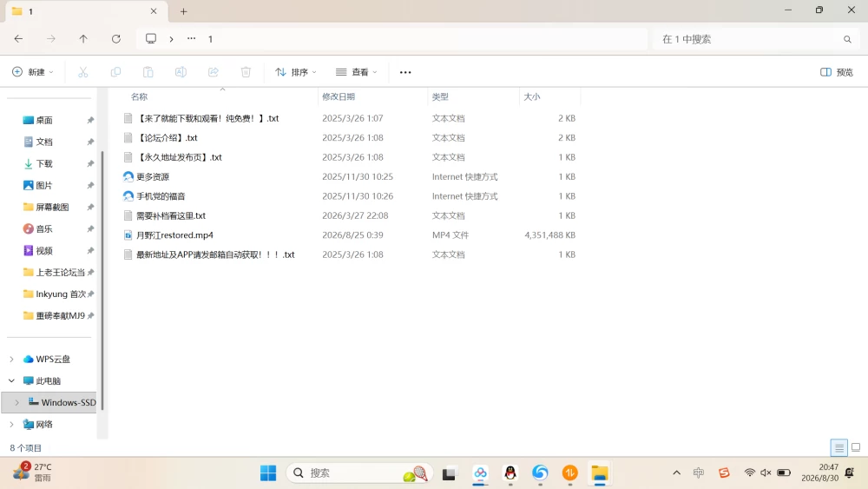868x489 pixels.
Task: Open the 查看 view dropdown
Action: click(x=357, y=72)
